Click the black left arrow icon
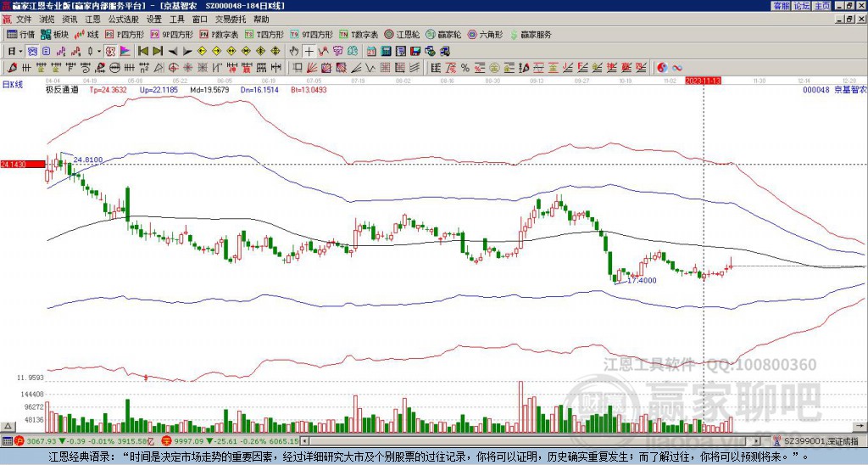Image resolution: width=868 pixels, height=465 pixels. point(173,52)
